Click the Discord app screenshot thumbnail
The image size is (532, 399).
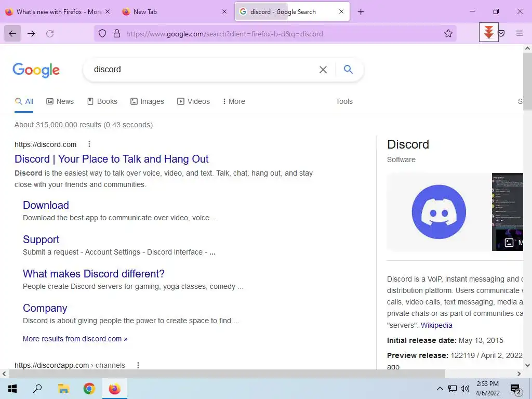(x=508, y=212)
